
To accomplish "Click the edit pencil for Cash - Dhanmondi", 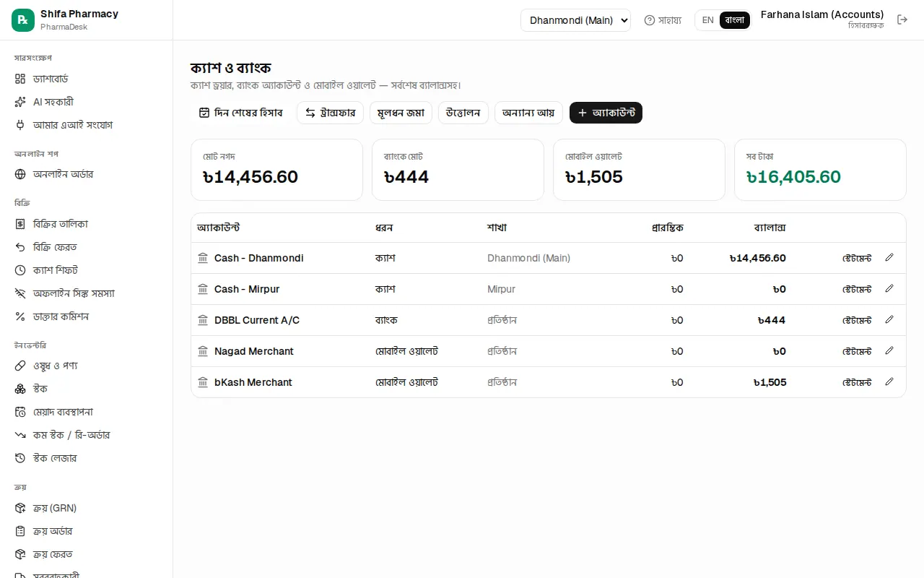I will [x=889, y=257].
